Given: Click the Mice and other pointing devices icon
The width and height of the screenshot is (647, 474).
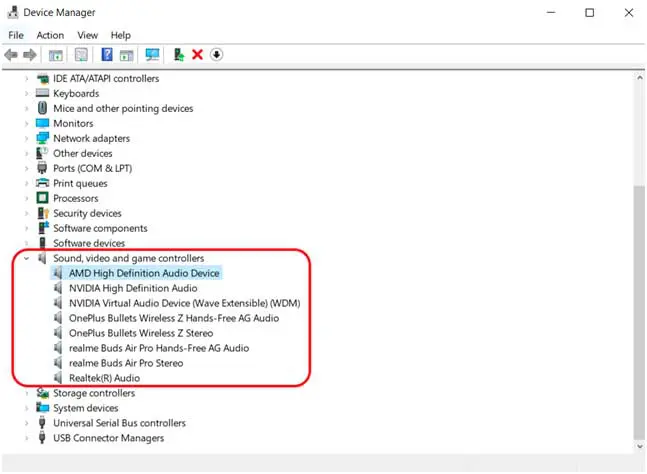Looking at the screenshot, I should point(42,108).
